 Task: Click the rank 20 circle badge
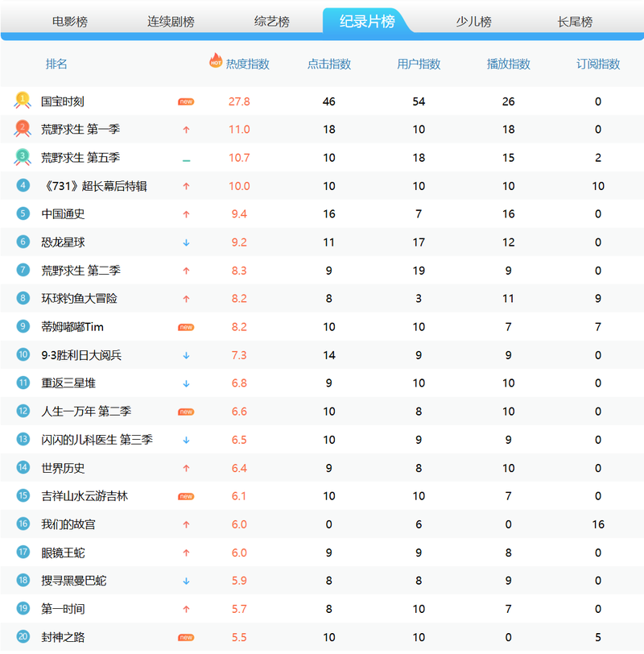pyautogui.click(x=23, y=636)
